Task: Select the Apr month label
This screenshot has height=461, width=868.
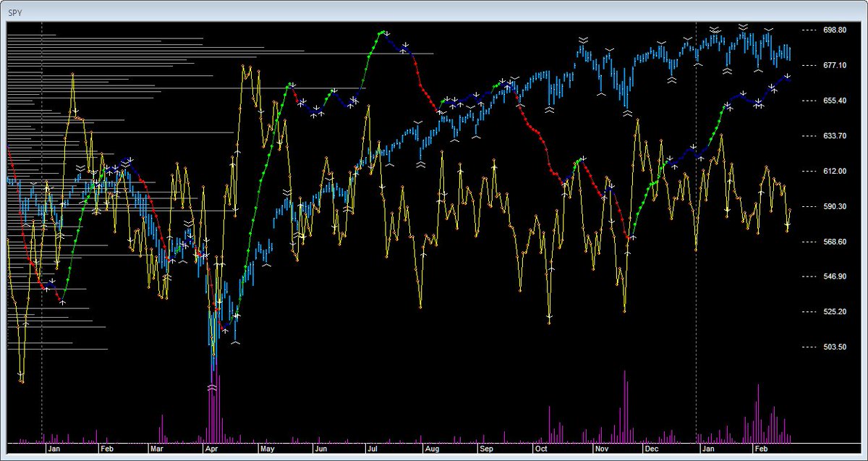Action: click(x=211, y=449)
